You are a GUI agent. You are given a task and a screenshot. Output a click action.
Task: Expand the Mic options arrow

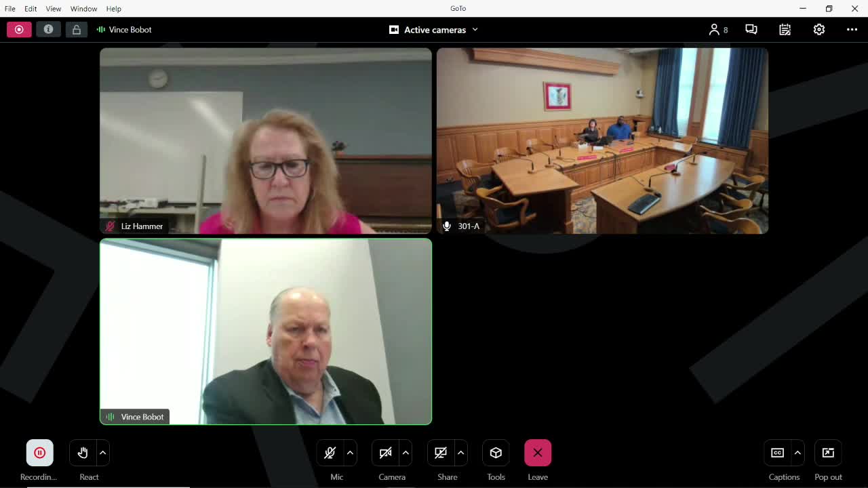click(350, 453)
